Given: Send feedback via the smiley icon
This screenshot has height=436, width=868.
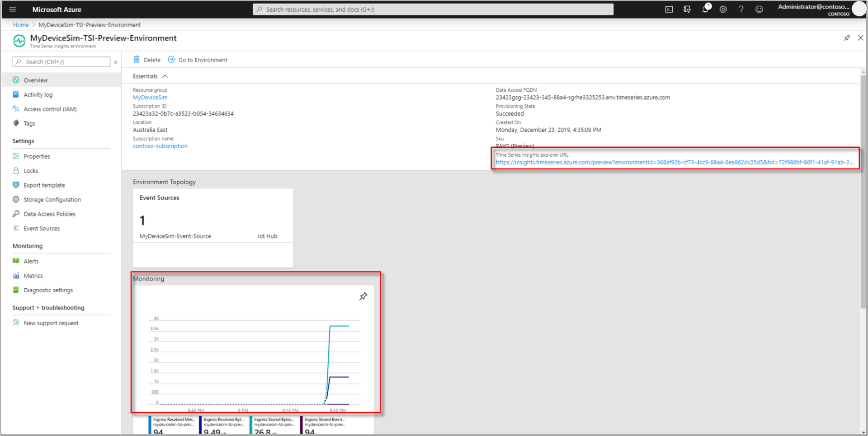Looking at the screenshot, I should (x=759, y=9).
